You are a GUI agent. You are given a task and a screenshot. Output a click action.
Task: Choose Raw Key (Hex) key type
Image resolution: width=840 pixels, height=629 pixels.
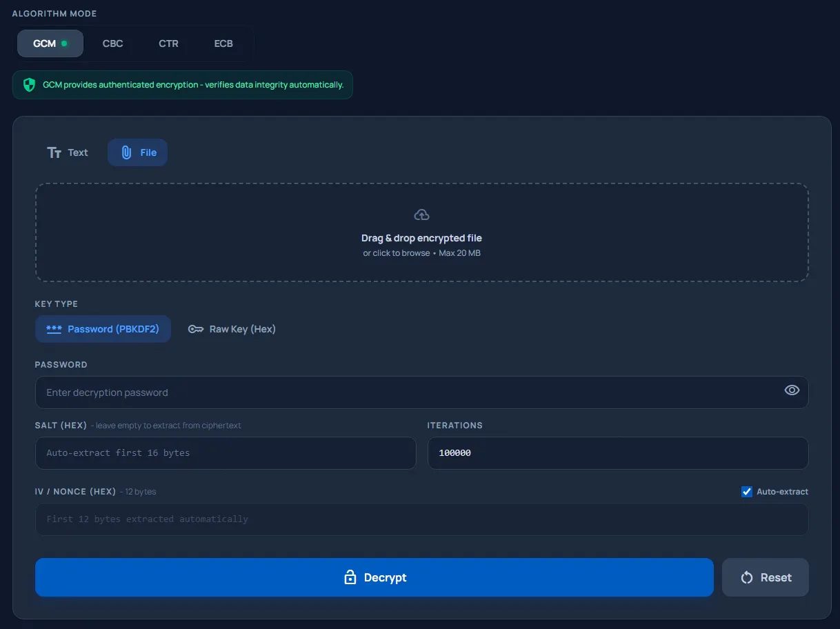pos(232,329)
